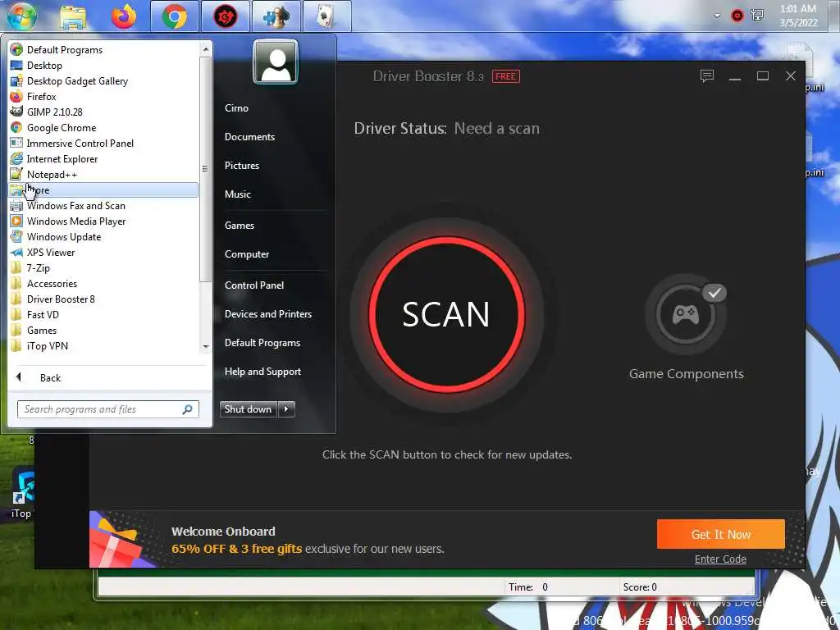840x630 pixels.
Task: Open the taskbar clock showing 1:01 AM
Action: pyautogui.click(x=798, y=16)
